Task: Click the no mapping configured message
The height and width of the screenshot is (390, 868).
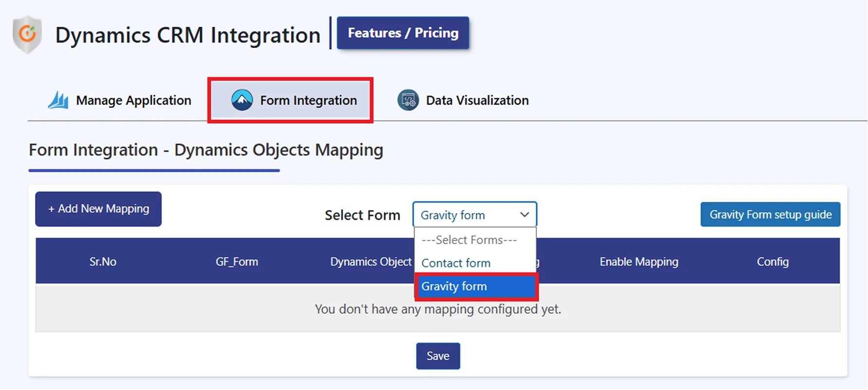Action: (x=438, y=309)
